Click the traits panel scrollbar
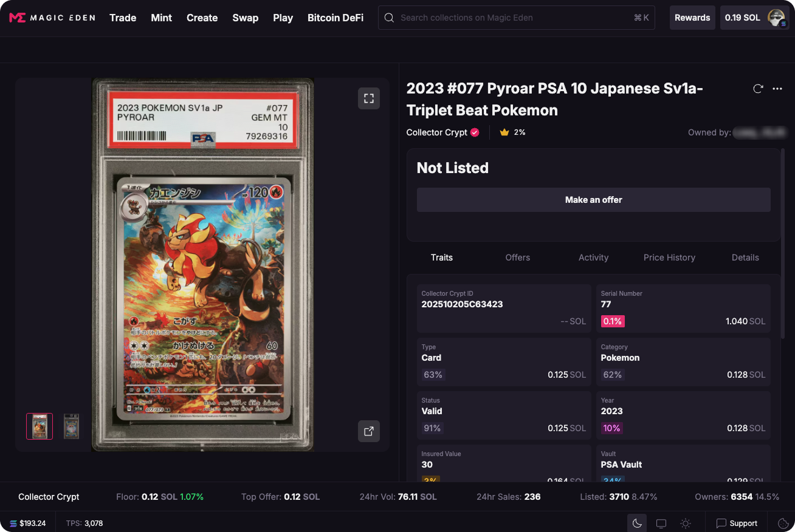The image size is (795, 532). [x=782, y=243]
